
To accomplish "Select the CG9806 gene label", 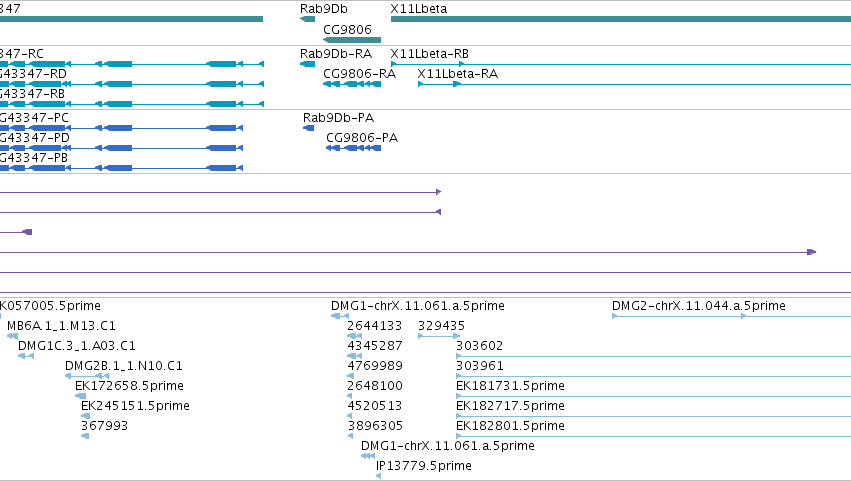I will 347,29.
